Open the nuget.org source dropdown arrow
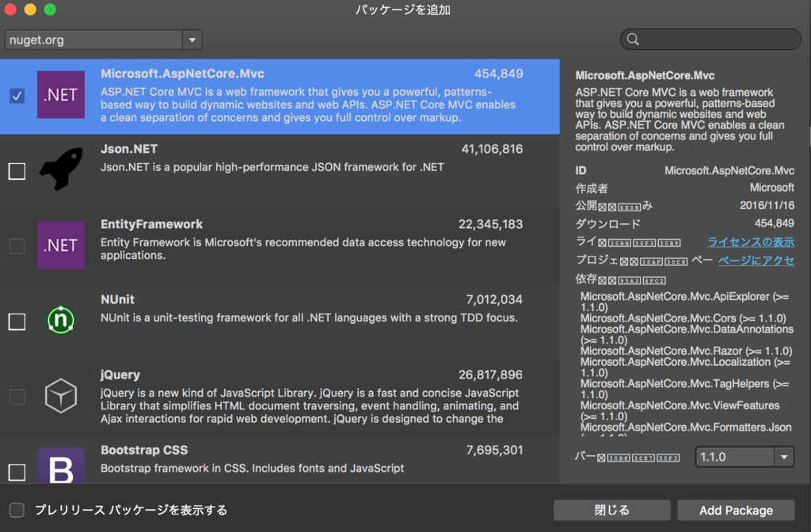 (x=192, y=40)
